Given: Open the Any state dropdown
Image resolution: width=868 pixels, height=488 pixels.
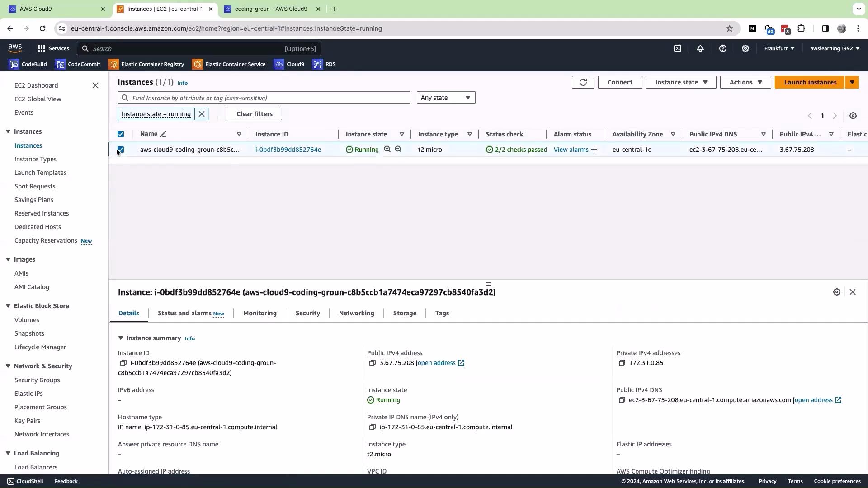Looking at the screenshot, I should click(446, 98).
